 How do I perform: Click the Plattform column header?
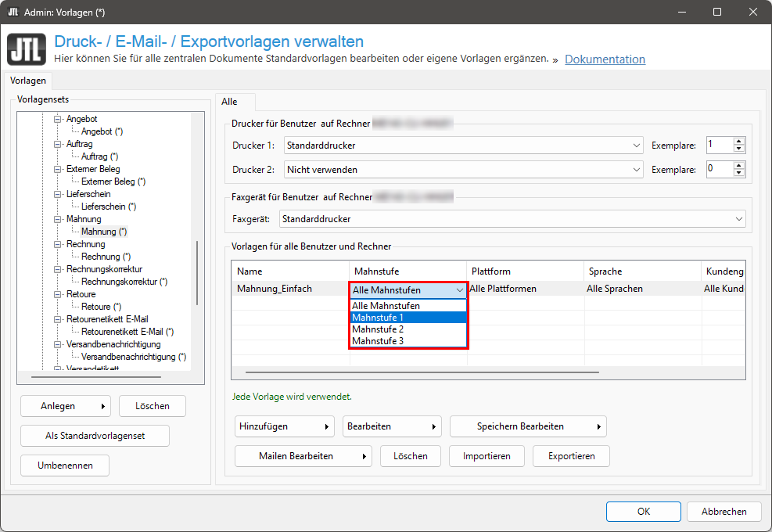coord(525,271)
